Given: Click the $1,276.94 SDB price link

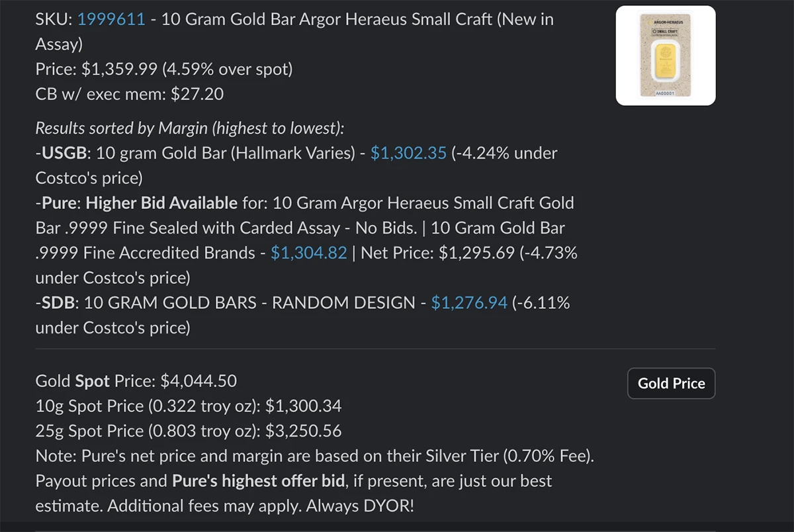Looking at the screenshot, I should 470,302.
